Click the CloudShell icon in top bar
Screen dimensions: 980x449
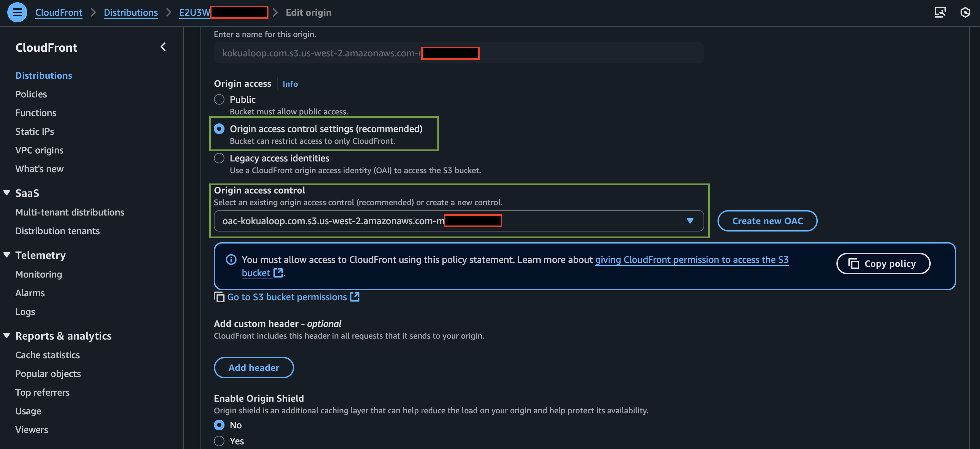940,13
